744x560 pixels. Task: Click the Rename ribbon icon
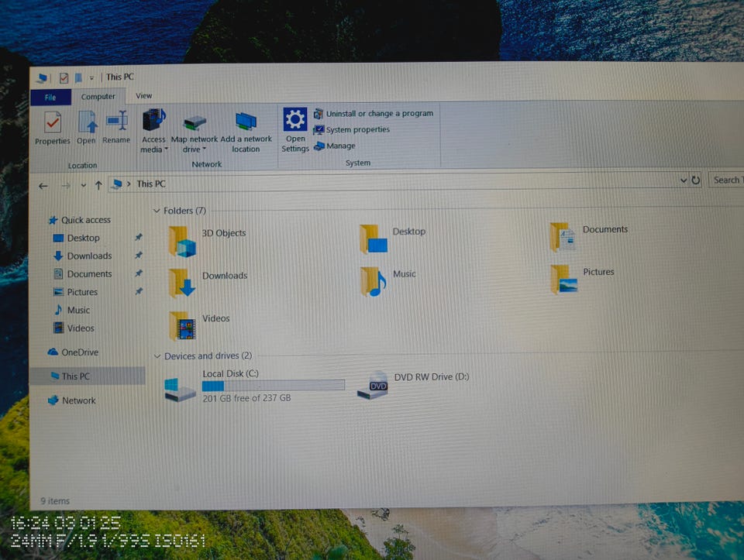(x=116, y=127)
